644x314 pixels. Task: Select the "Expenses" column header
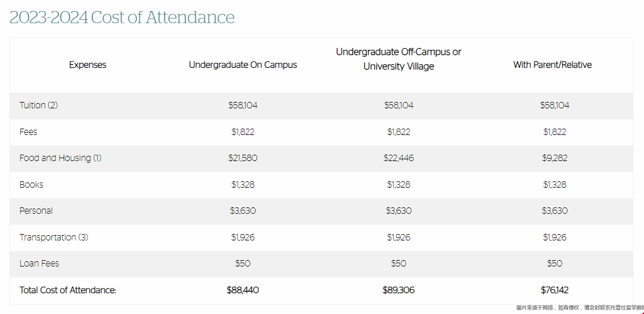coord(88,65)
